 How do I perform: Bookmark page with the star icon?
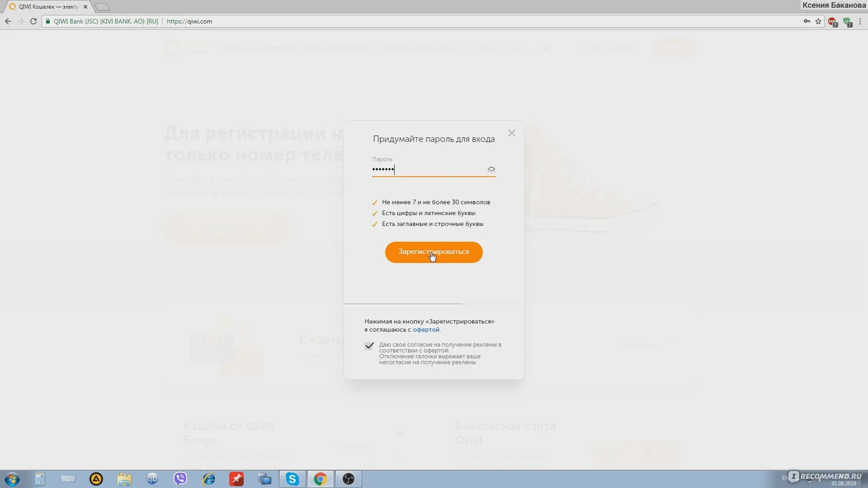pyautogui.click(x=818, y=21)
